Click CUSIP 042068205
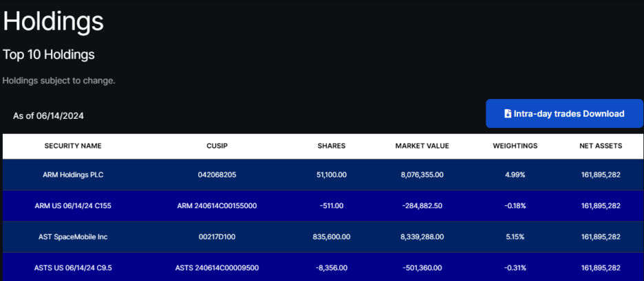Image resolution: width=644 pixels, height=281 pixels. [x=217, y=175]
